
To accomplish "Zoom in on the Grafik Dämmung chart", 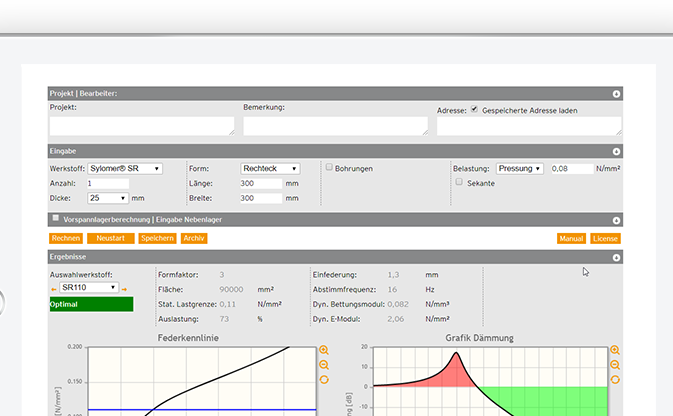I will pyautogui.click(x=615, y=350).
